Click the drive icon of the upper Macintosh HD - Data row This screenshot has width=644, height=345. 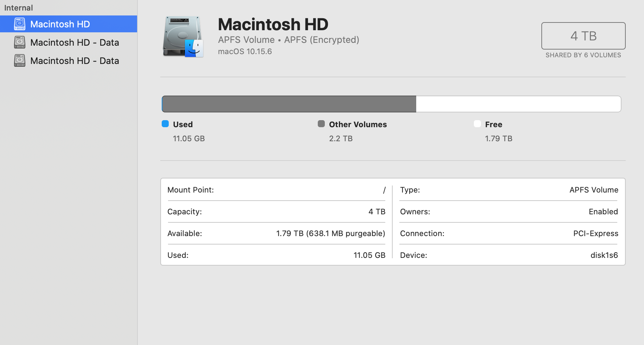20,42
